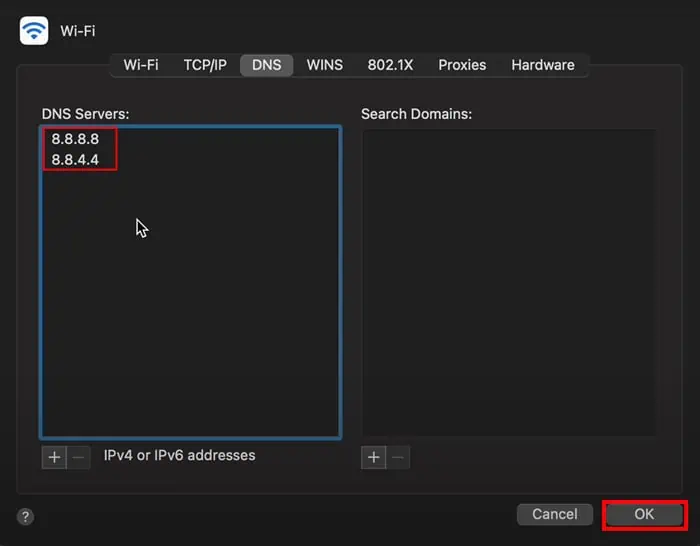Cancel the DNS changes
This screenshot has width=700, height=546.
(x=554, y=514)
